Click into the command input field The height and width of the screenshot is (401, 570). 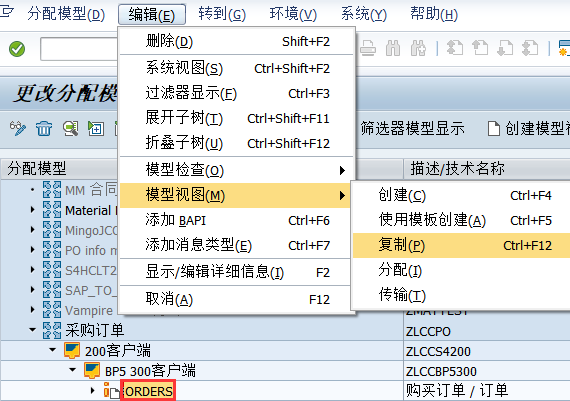point(79,49)
